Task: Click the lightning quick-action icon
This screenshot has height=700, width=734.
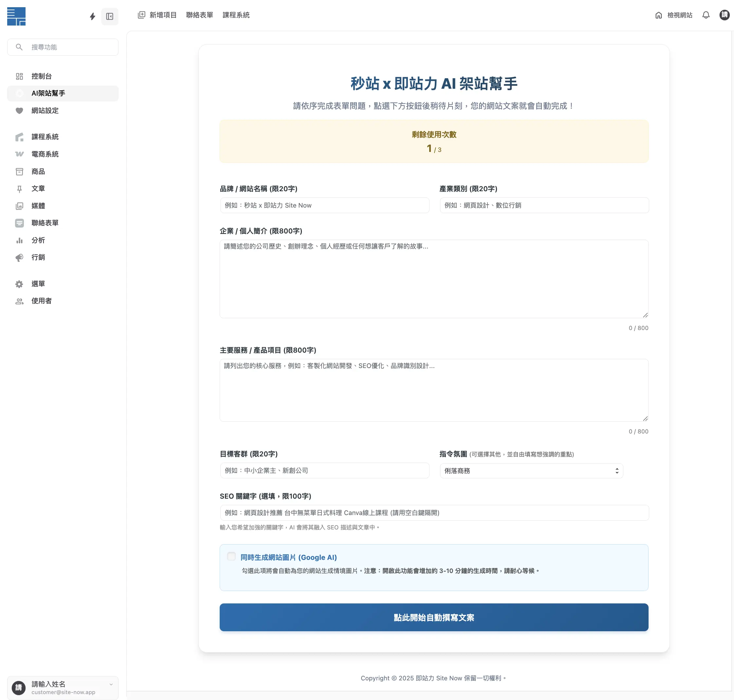Action: [x=92, y=16]
